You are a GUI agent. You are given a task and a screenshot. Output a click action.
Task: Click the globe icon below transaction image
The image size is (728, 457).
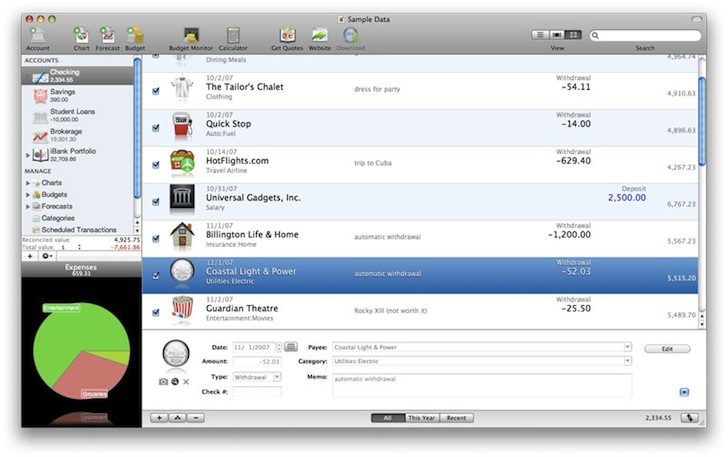click(175, 382)
